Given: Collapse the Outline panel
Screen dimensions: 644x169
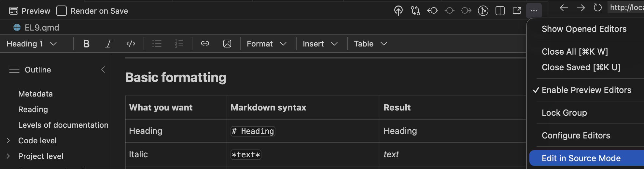Looking at the screenshot, I should coord(103,70).
